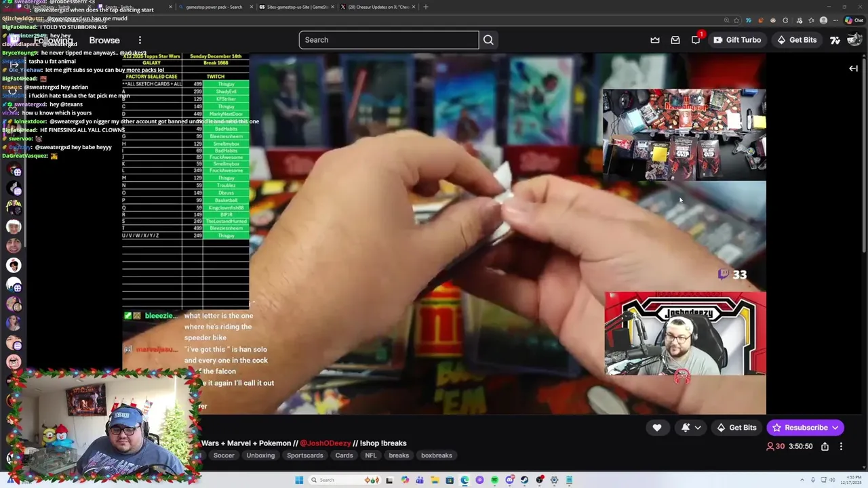Open notifications bell with red badge
Screen dimensions: 868x488
coord(696,40)
